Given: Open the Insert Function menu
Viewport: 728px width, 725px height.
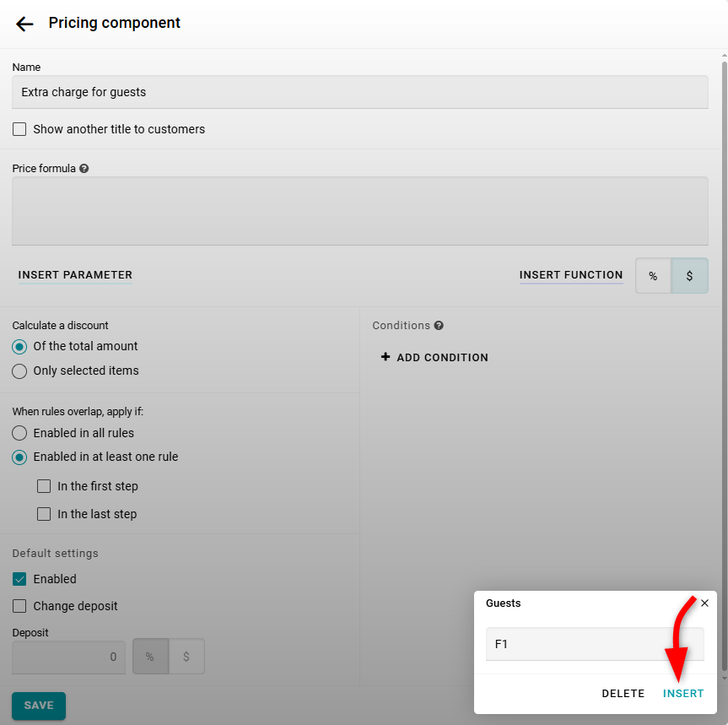Looking at the screenshot, I should 571,275.
